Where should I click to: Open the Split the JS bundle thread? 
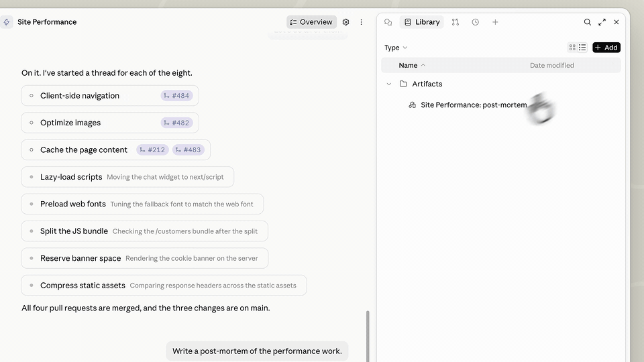[145, 231]
